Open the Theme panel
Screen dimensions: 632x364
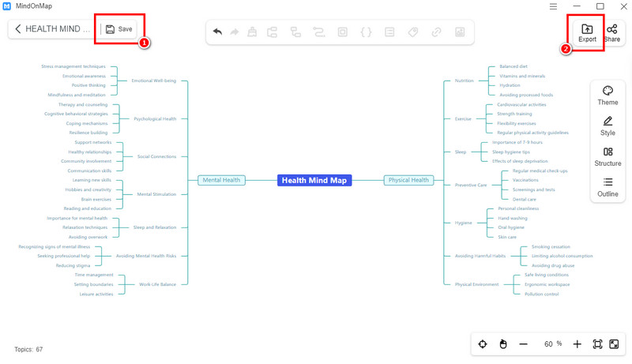point(608,96)
